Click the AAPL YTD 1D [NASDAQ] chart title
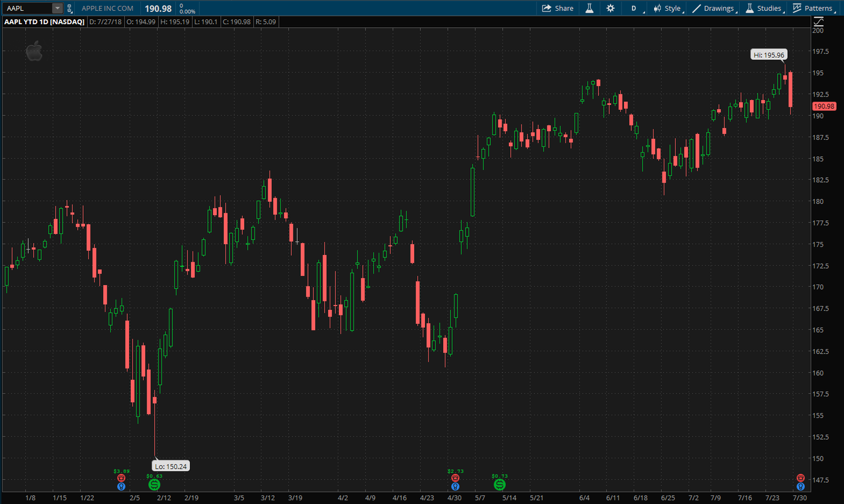Viewport: 844px width, 504px height. [x=45, y=22]
